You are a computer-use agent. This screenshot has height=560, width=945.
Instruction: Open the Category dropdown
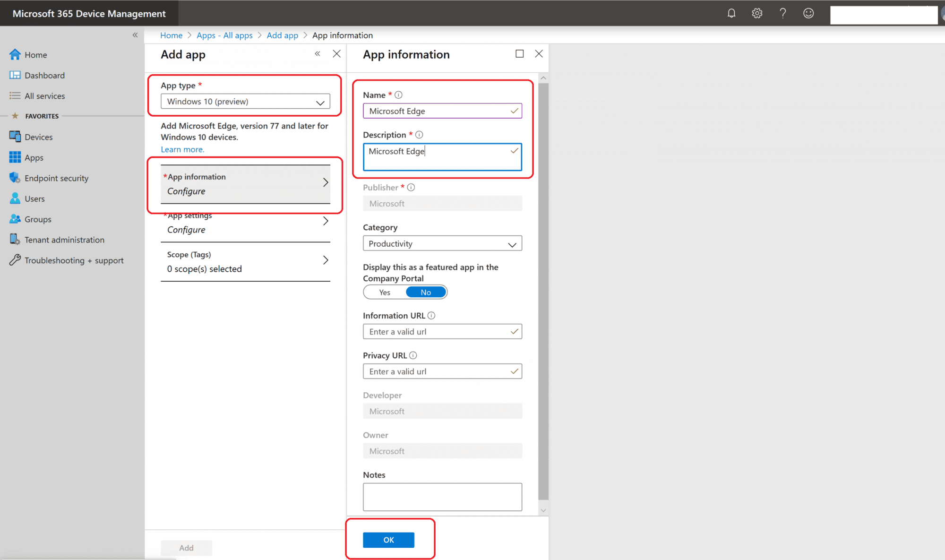[x=442, y=244]
